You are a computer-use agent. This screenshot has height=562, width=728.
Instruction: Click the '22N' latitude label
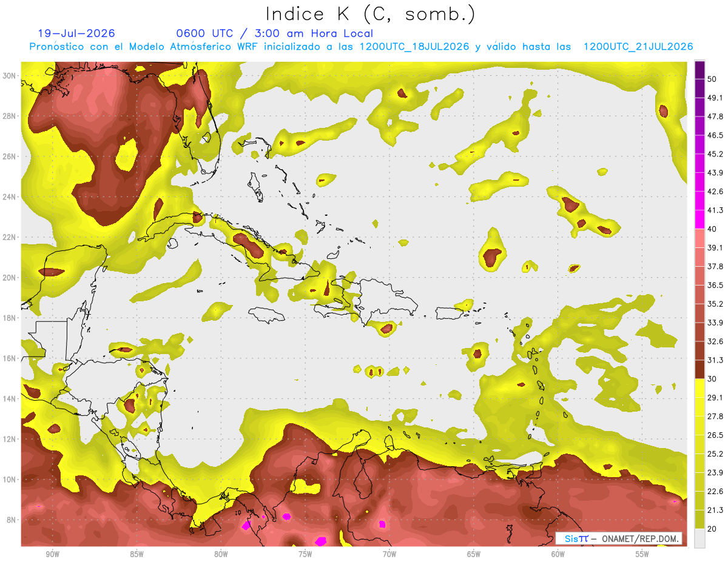[x=10, y=237]
